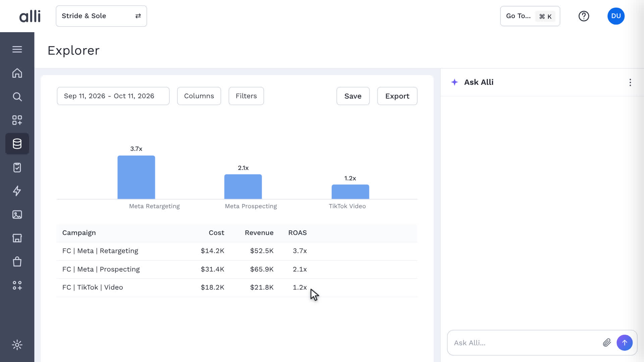
Task: Focus the Ask Alli text input
Action: [525, 343]
